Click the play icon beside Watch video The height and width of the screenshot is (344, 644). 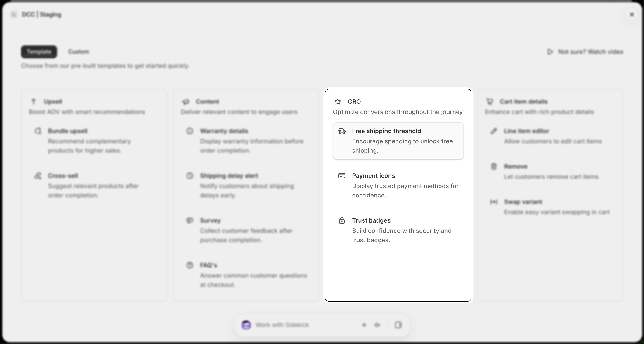tap(550, 52)
